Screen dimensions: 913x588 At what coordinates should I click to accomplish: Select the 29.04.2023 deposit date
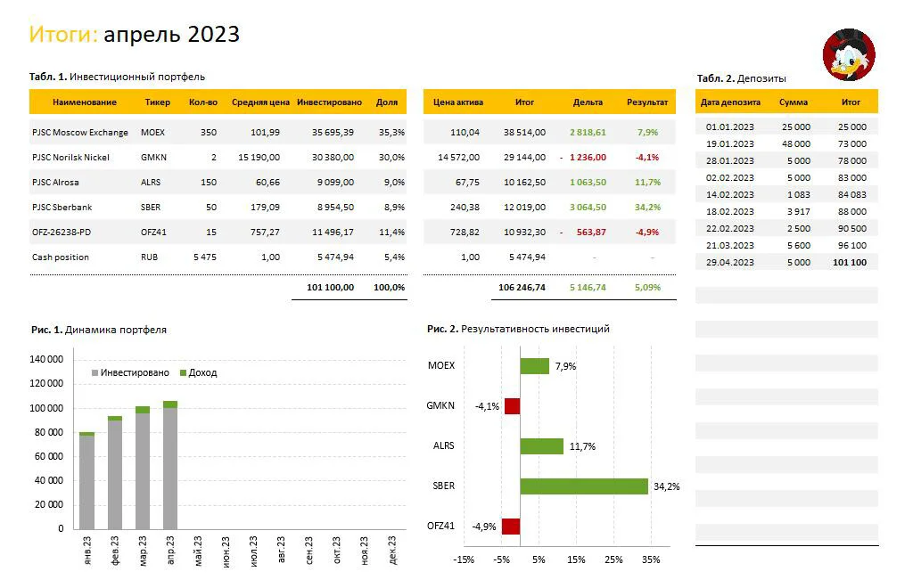729,262
